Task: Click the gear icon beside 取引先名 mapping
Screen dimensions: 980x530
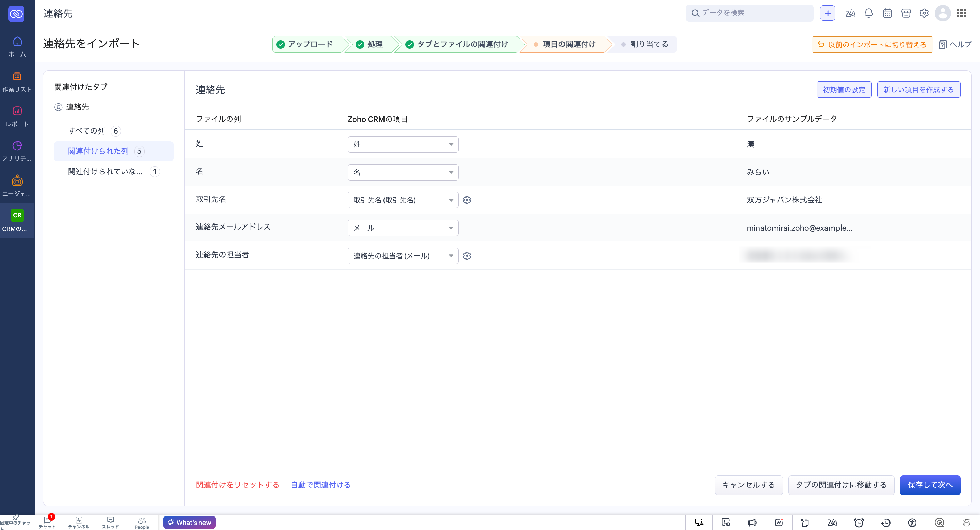Action: click(467, 200)
